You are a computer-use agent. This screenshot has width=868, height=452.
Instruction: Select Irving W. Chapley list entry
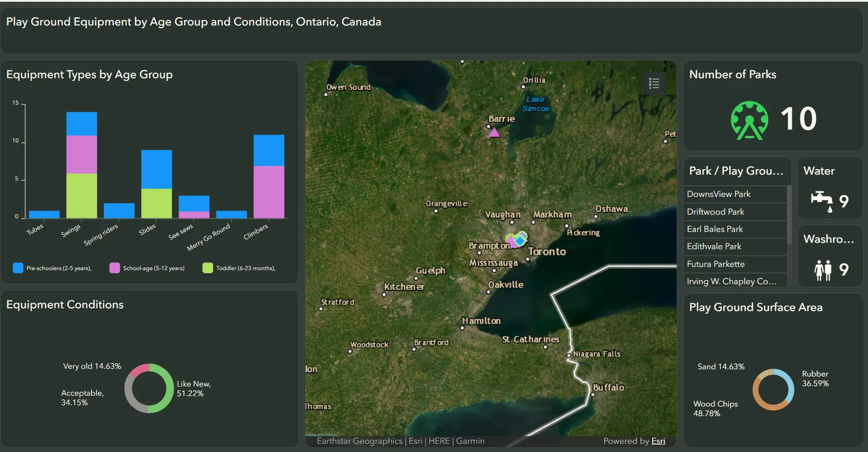735,281
